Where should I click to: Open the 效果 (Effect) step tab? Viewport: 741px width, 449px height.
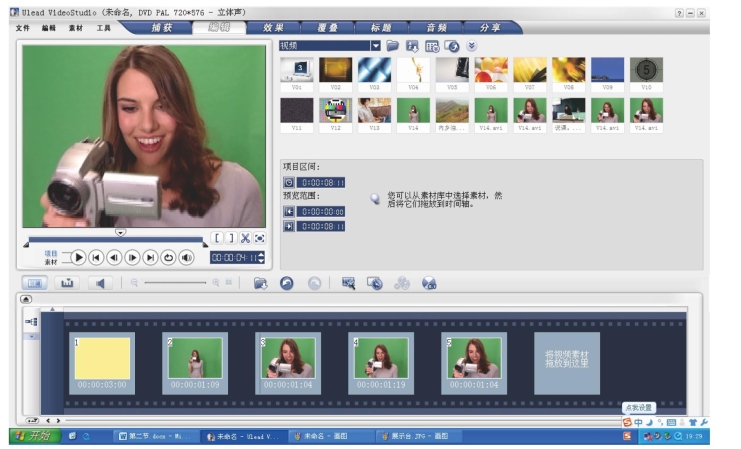[273, 28]
